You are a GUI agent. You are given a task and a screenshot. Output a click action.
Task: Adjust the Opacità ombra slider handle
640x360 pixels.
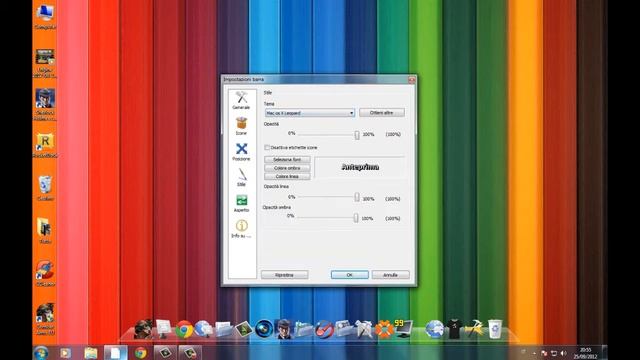tap(356, 218)
